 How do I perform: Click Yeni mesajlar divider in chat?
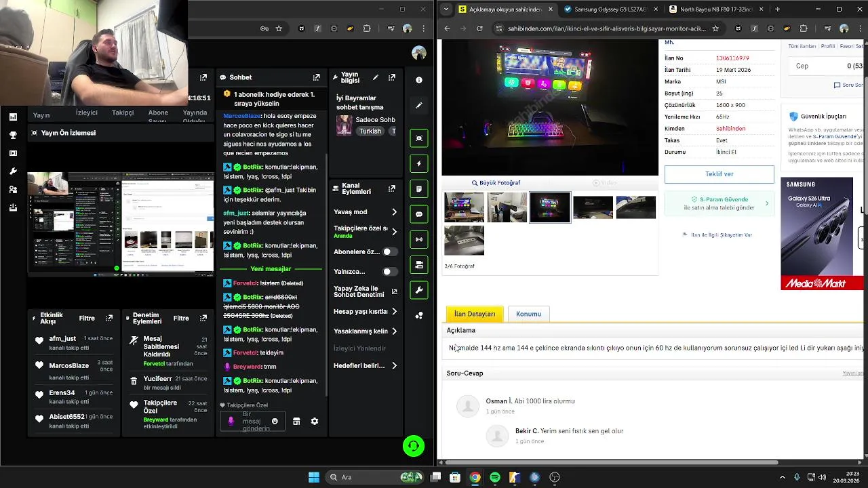(x=271, y=269)
